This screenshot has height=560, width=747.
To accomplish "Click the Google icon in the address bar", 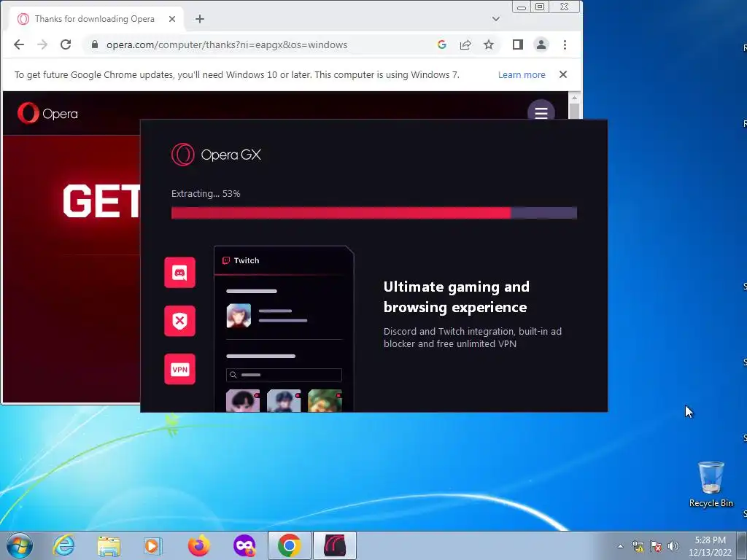I will pos(442,44).
